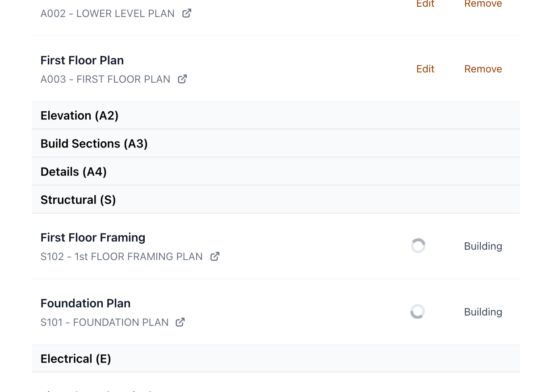This screenshot has width=554, height=392.
Task: Open external link for S102 Framing Plan
Action: (x=215, y=257)
